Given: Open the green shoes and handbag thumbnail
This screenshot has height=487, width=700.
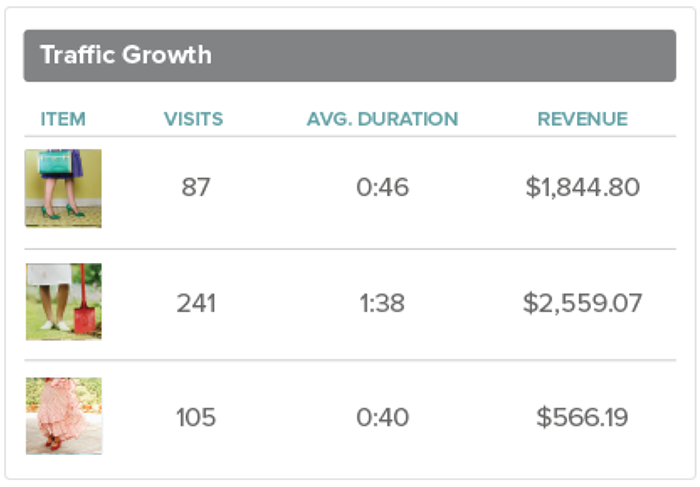Looking at the screenshot, I should [x=63, y=188].
